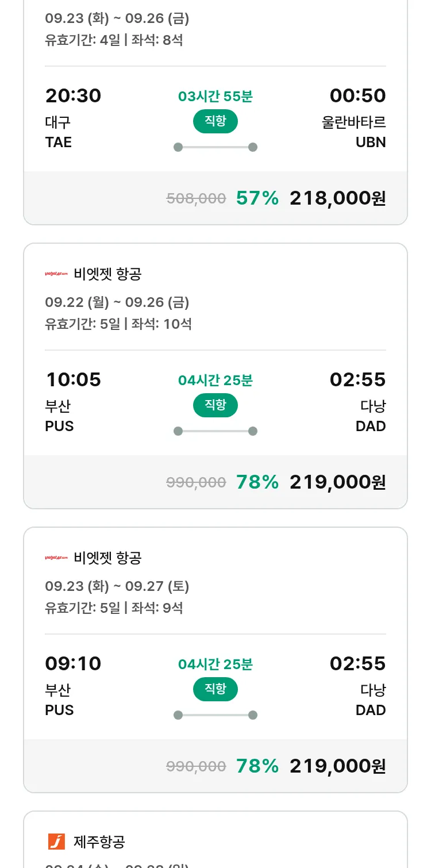Click VietJet logo on 09.23 (화) ~ 09.27 (토) card
Viewport: 431px width, 868px height.
click(x=56, y=558)
